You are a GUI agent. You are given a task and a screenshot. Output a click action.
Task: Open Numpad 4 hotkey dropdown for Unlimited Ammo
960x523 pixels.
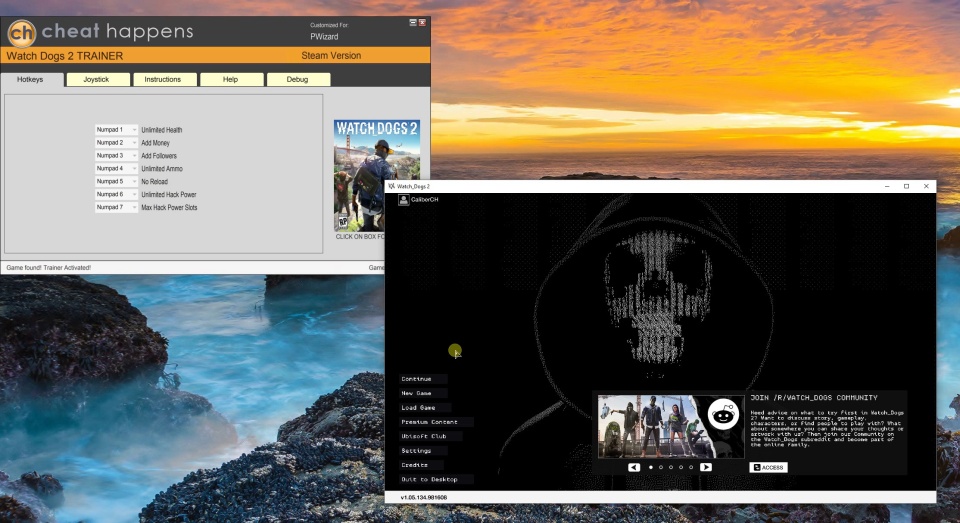coord(116,168)
